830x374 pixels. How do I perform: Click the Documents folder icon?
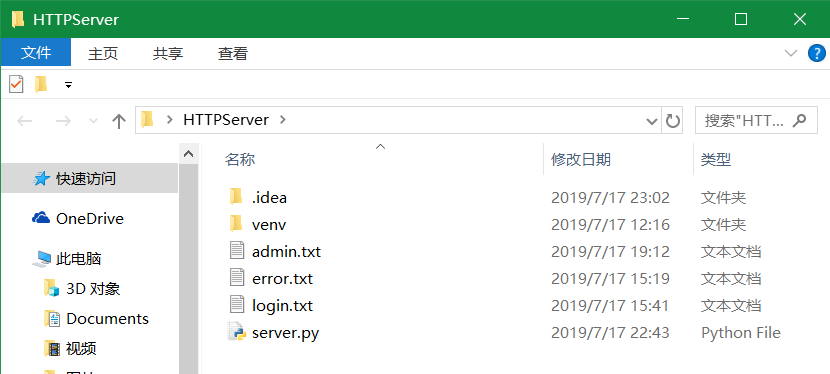tap(52, 319)
